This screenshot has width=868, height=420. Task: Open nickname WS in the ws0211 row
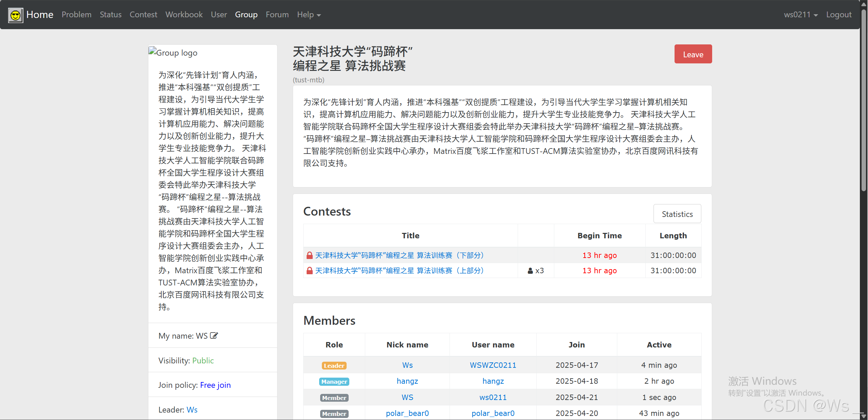pyautogui.click(x=407, y=398)
